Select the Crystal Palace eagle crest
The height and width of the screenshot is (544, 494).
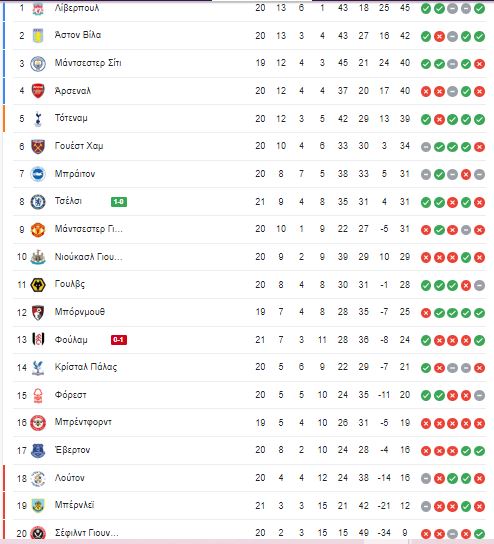click(x=38, y=368)
